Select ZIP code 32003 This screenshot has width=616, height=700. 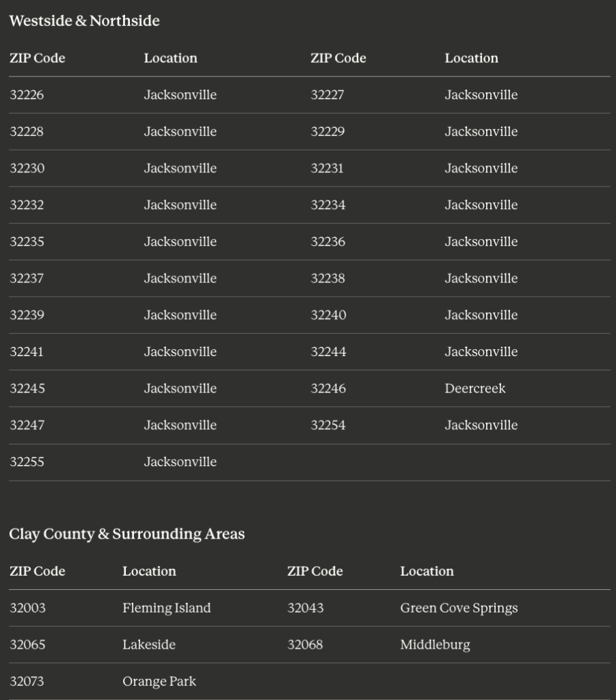27,608
